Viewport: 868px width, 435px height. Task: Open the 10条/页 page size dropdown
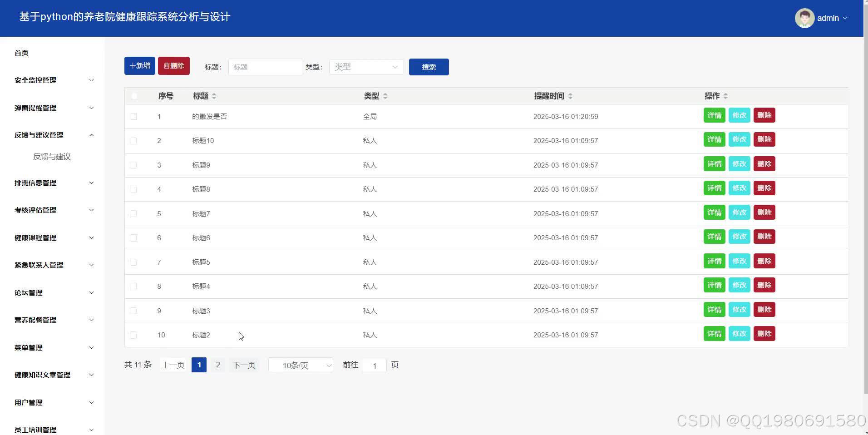tap(300, 365)
